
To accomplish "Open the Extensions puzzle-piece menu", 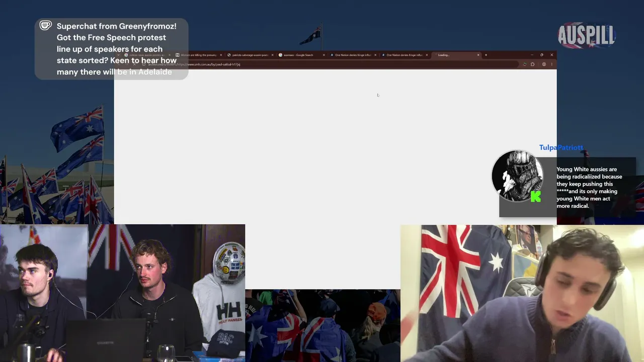I will point(532,64).
